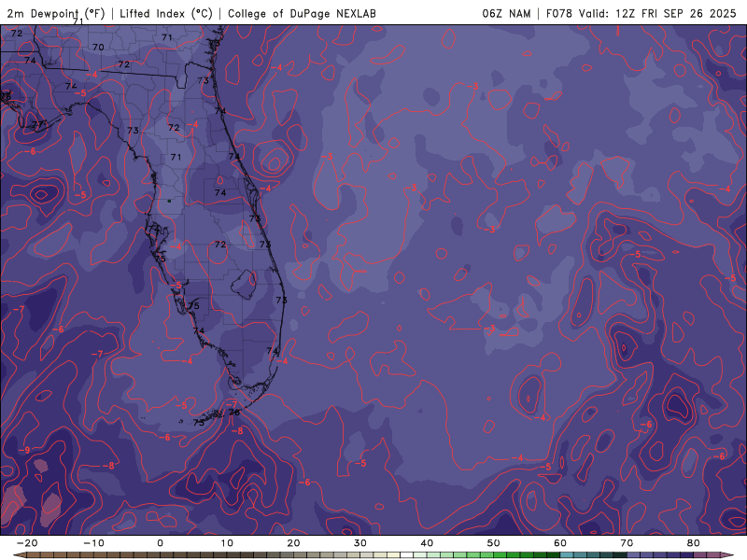The width and height of the screenshot is (747, 560).
Task: Click the "40" tick label on the color scale
Action: tap(427, 543)
